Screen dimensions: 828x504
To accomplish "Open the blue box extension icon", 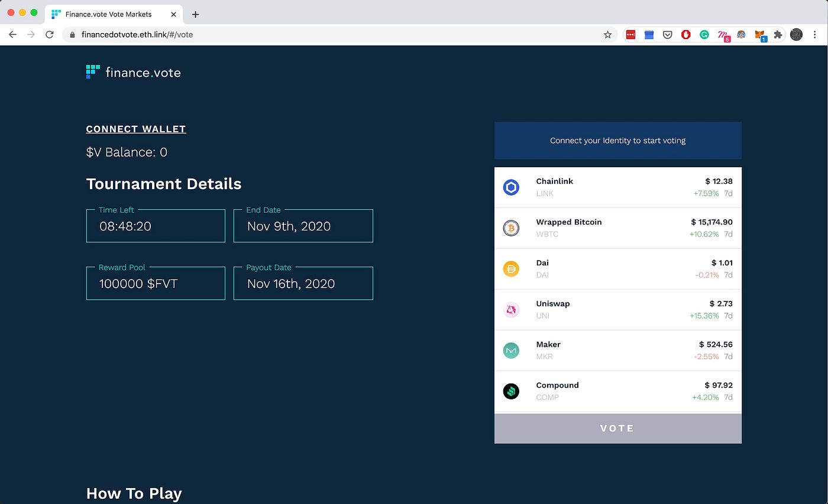I will point(649,35).
